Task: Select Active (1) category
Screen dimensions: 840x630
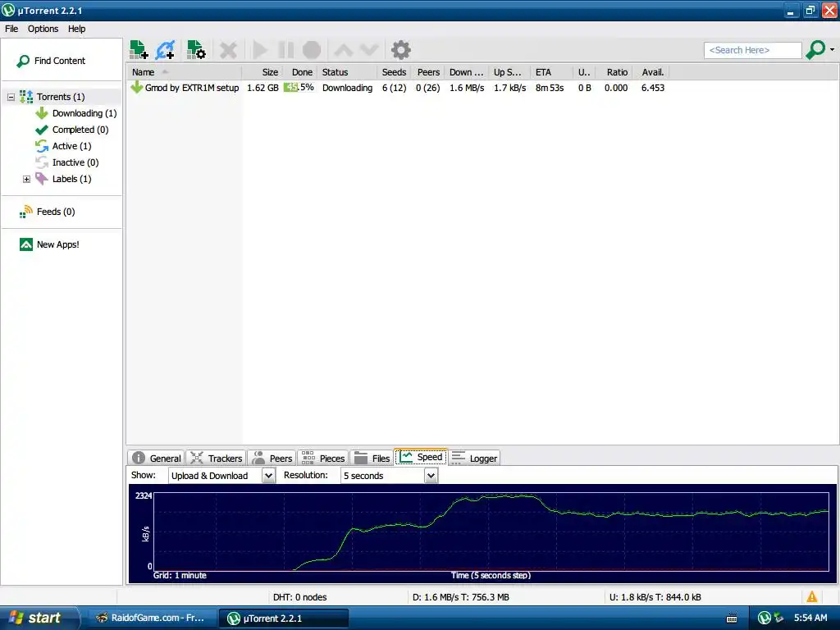Action: (x=63, y=146)
